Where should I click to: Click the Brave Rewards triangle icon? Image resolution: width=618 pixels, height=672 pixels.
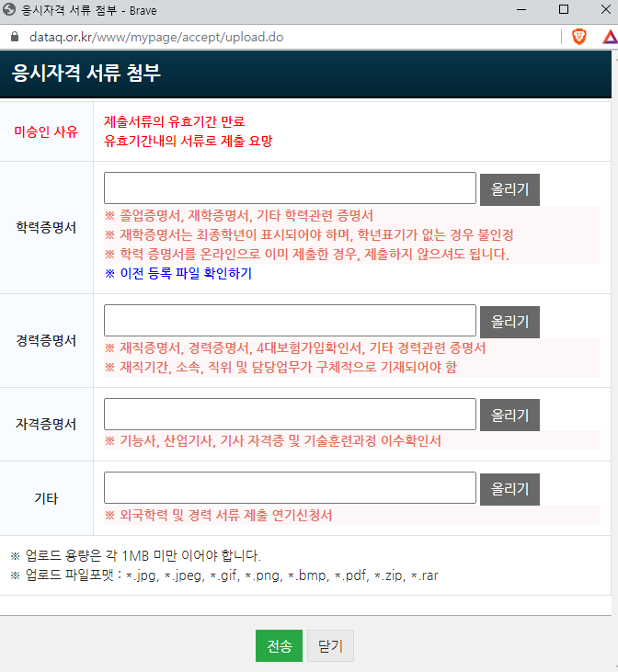pyautogui.click(x=611, y=38)
